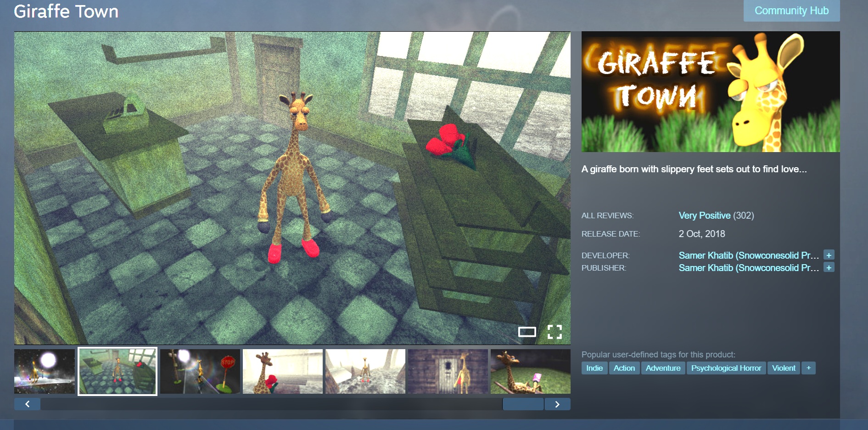This screenshot has height=430, width=868.
Task: Select the giraffe holding rose thumbnail
Action: point(283,371)
